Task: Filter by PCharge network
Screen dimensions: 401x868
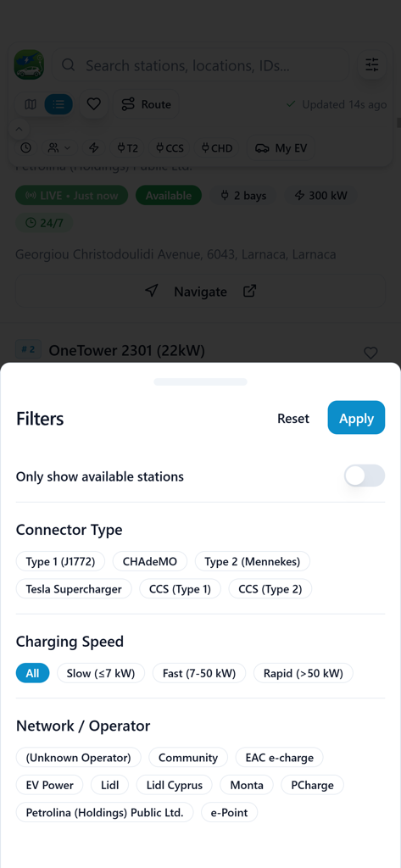Action: [312, 785]
